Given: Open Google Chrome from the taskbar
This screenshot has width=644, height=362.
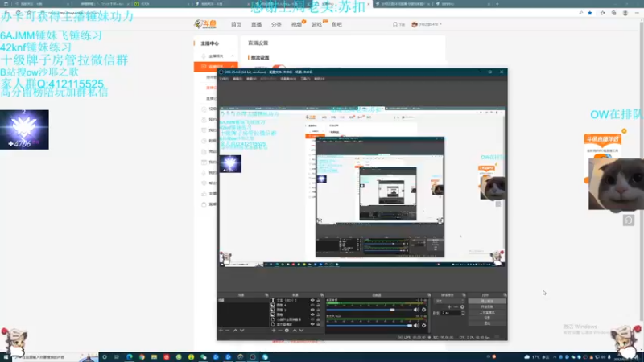Looking at the screenshot, I should point(142,357).
